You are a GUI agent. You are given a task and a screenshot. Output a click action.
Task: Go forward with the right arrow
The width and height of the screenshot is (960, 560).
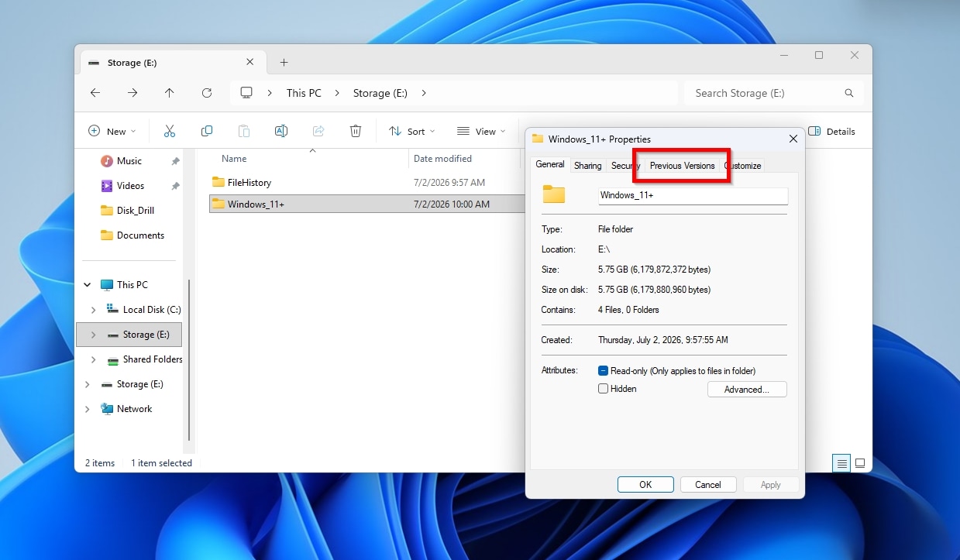click(x=132, y=93)
